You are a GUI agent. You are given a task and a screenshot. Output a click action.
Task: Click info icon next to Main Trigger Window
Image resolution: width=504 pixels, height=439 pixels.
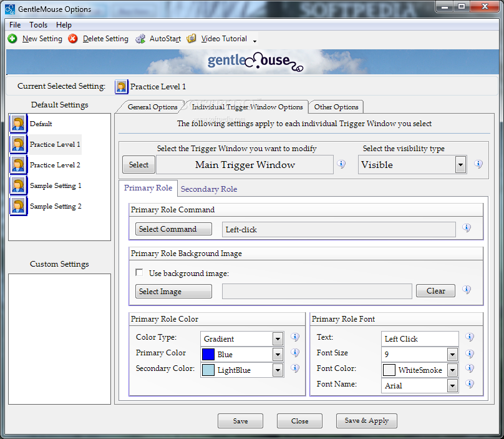tap(341, 164)
